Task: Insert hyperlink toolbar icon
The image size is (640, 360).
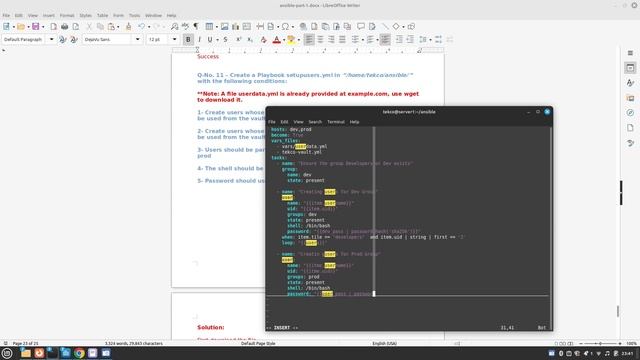Action: pyautogui.click(x=303, y=27)
